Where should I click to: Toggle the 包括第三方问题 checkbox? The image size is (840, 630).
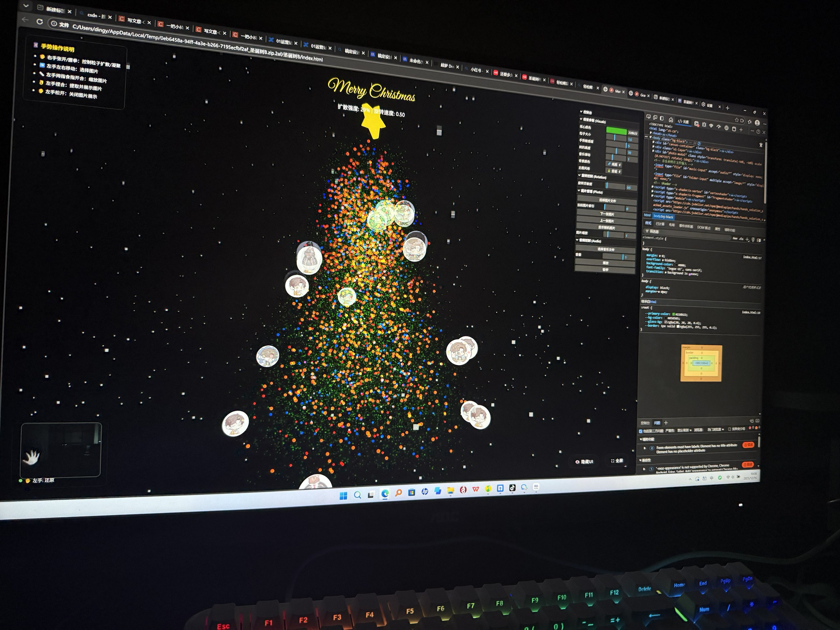pyautogui.click(x=641, y=431)
